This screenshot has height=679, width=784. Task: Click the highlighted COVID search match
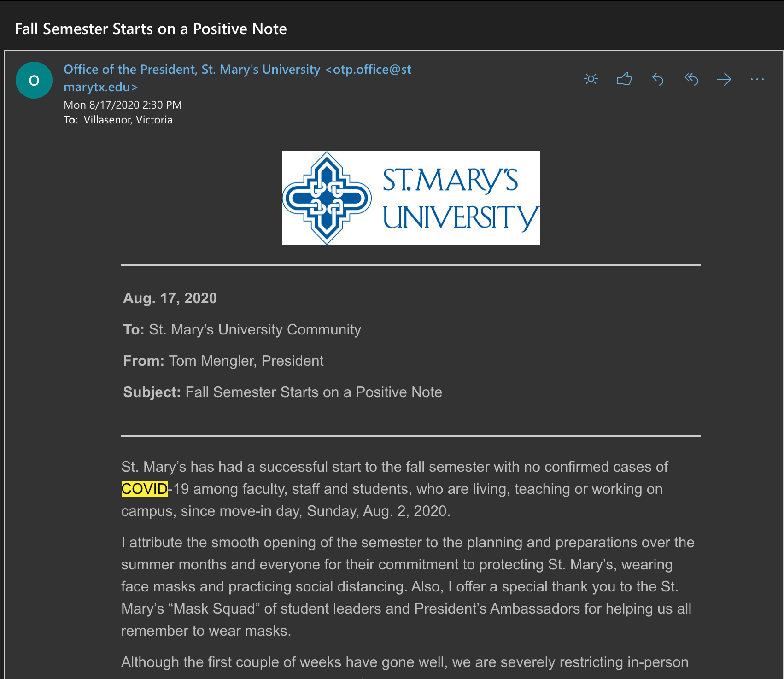(144, 489)
